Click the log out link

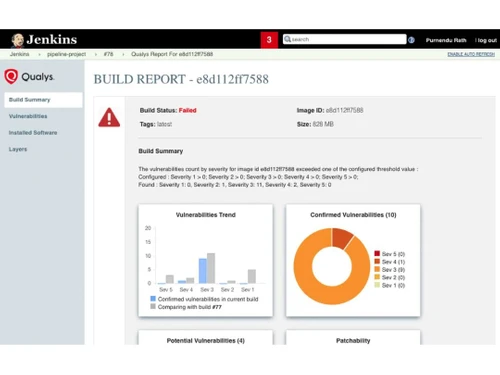486,40
